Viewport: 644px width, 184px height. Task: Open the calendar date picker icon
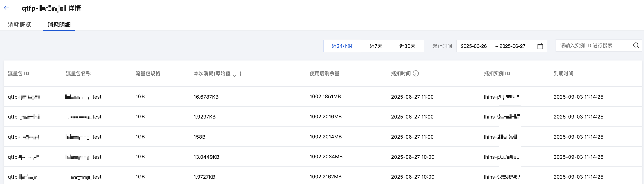540,46
